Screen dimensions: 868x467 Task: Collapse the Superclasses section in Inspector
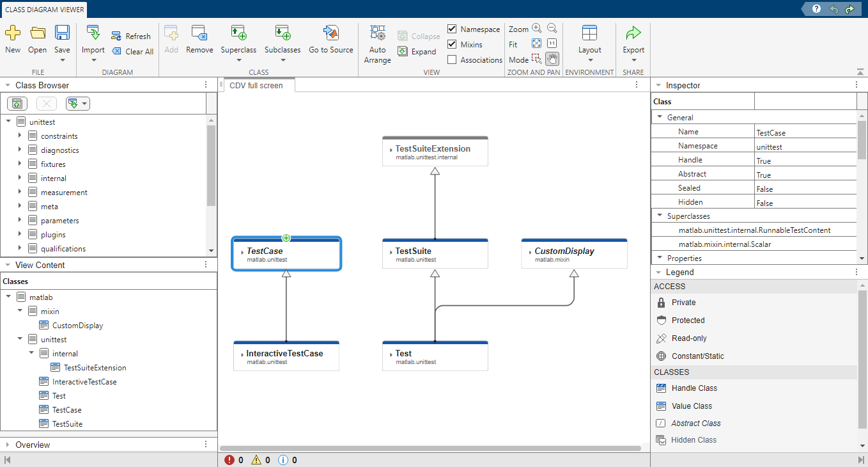point(660,216)
